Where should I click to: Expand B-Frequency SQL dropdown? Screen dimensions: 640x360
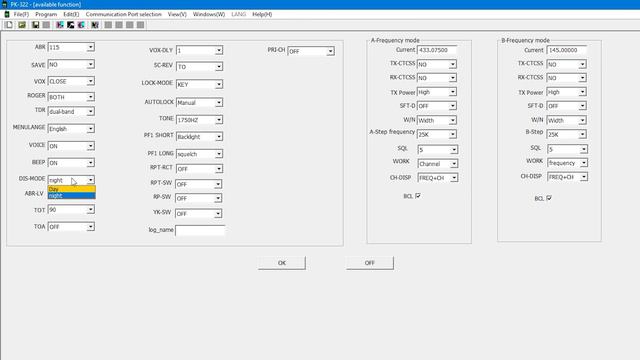coord(584,149)
